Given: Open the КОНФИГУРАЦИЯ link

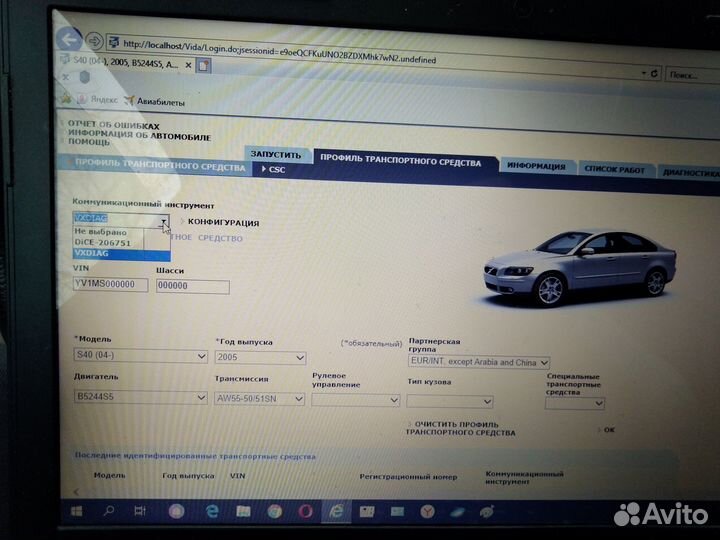Looking at the screenshot, I should [x=223, y=223].
